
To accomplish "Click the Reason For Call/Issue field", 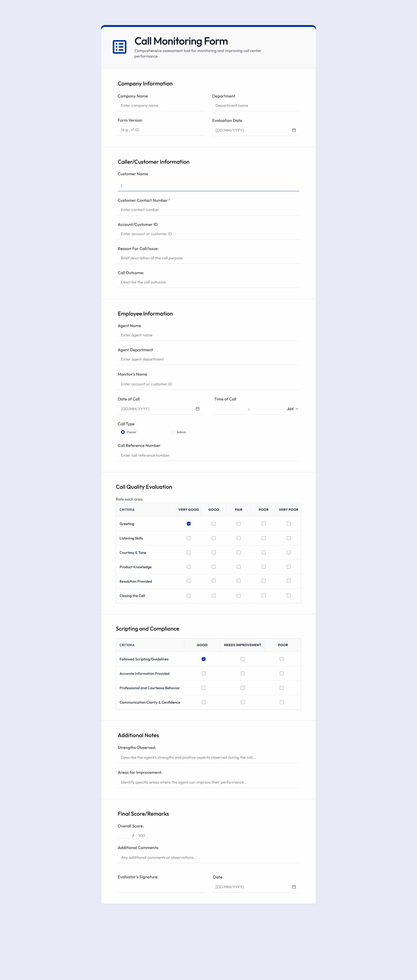I will (x=208, y=258).
